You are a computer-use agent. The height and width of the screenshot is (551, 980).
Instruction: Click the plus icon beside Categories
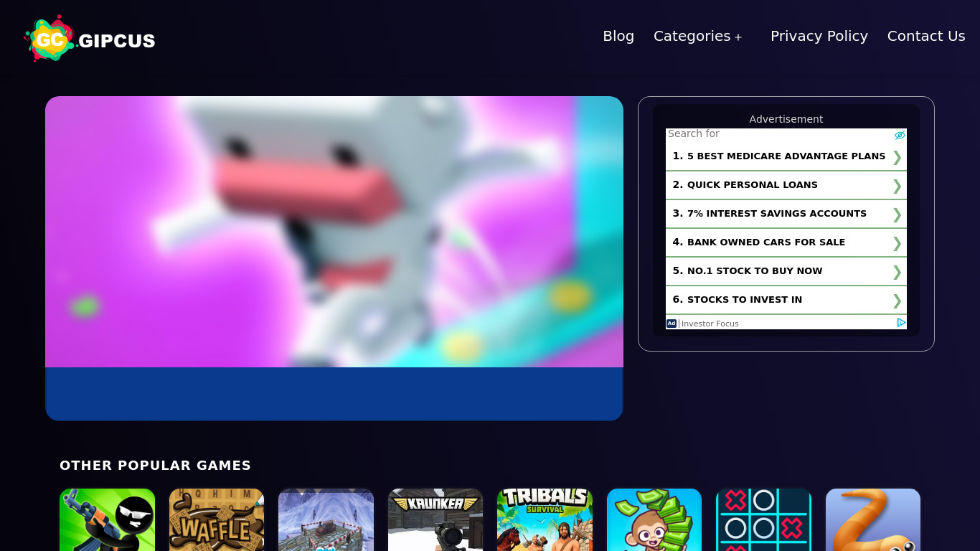[738, 37]
